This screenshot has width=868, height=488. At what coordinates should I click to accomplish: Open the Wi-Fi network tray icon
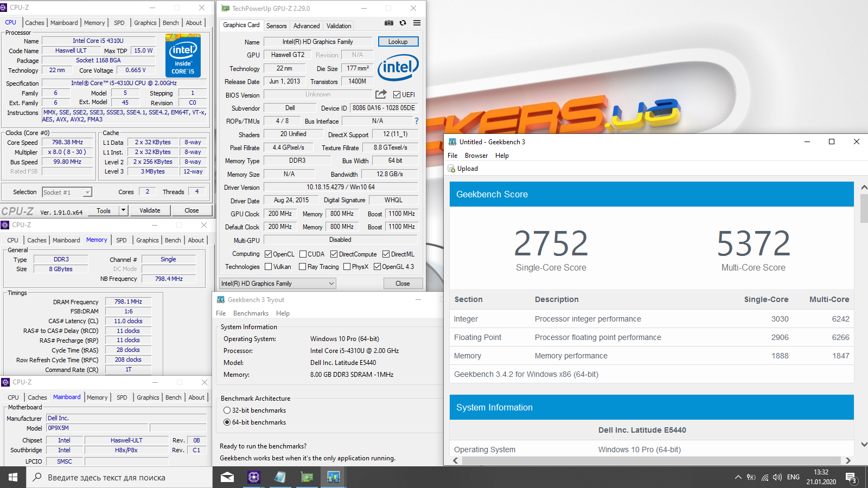[765, 477]
